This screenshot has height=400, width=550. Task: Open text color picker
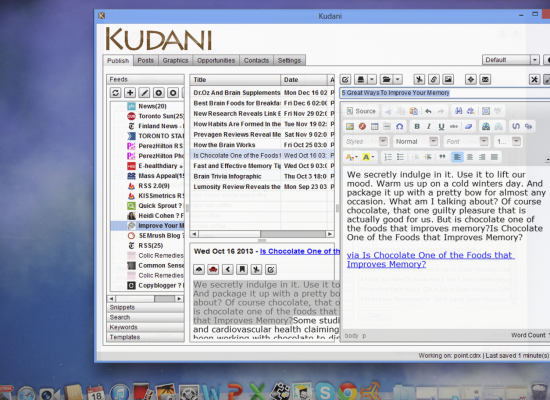click(352, 157)
